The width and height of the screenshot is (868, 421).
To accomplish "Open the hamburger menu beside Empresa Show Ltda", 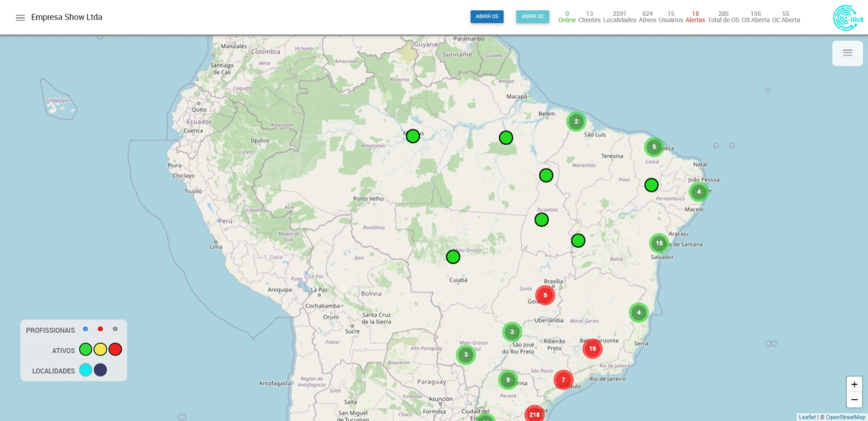I will tap(20, 18).
